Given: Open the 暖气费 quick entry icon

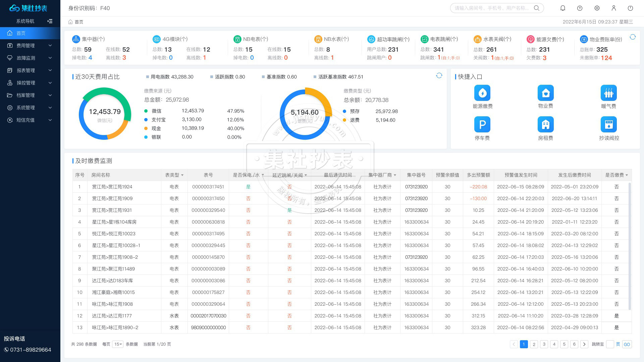Looking at the screenshot, I should 608,93.
